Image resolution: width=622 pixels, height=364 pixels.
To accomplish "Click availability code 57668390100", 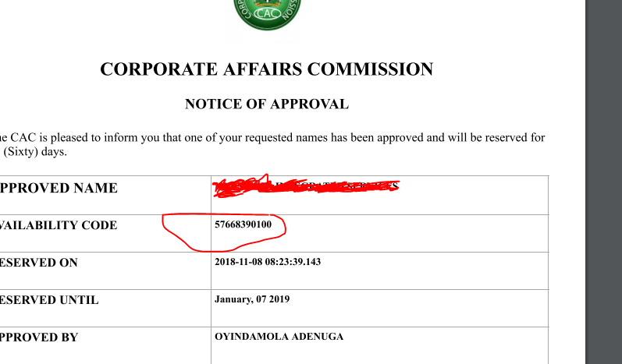I will pyautogui.click(x=243, y=224).
